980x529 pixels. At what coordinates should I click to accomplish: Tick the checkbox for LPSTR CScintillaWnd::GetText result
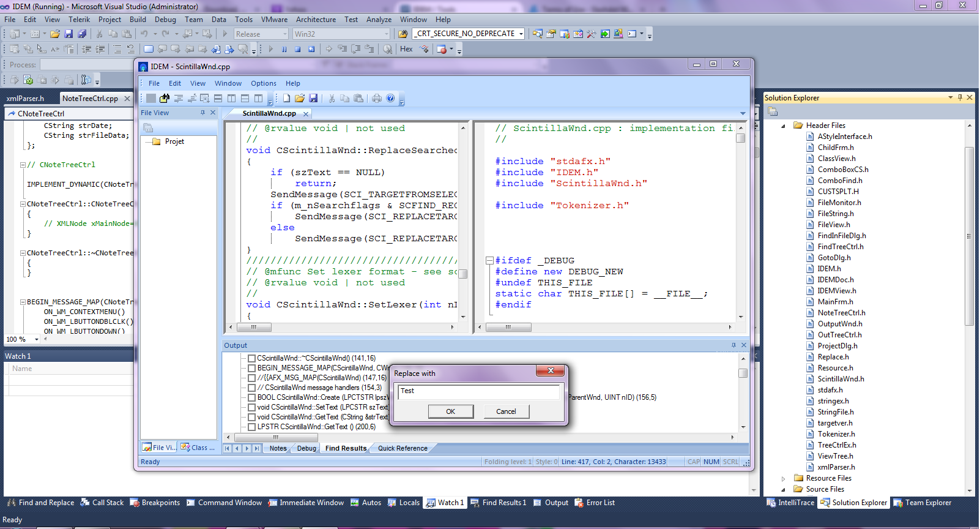(251, 427)
